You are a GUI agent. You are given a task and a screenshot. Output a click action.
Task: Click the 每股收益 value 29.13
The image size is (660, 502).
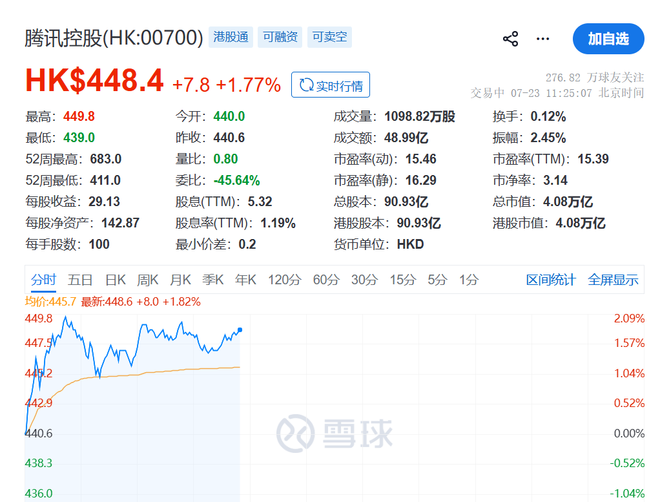pyautogui.click(x=104, y=202)
